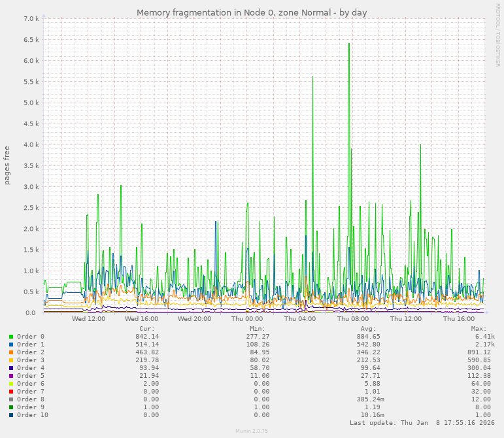
Task: Click Order 1 max value 2.17k
Action: point(484,344)
